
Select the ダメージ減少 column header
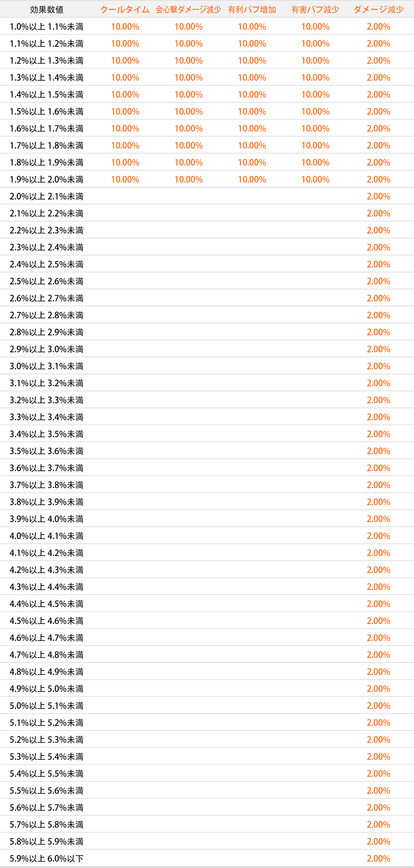[379, 10]
